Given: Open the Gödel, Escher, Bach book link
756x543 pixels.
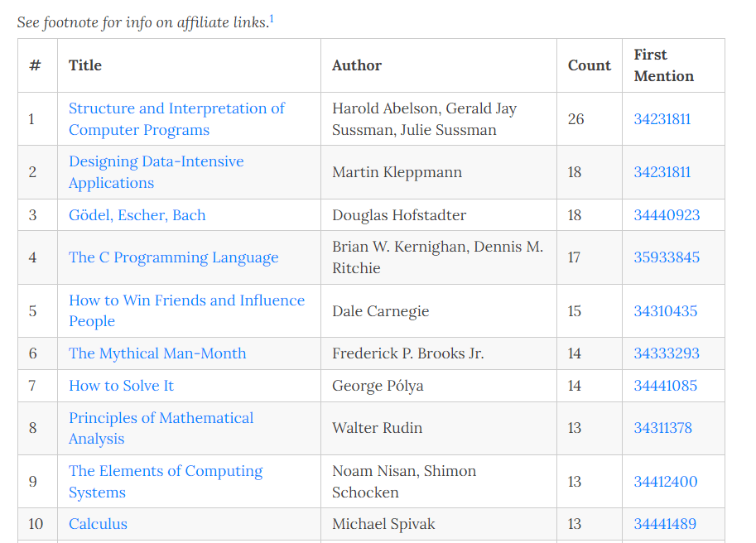Looking at the screenshot, I should 137,215.
